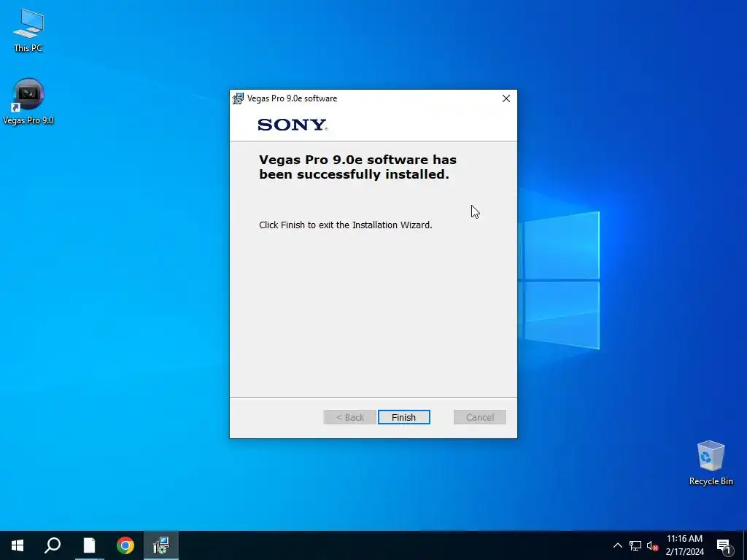Launch Google Chrome from the taskbar
This screenshot has height=560, width=747.
[125, 545]
